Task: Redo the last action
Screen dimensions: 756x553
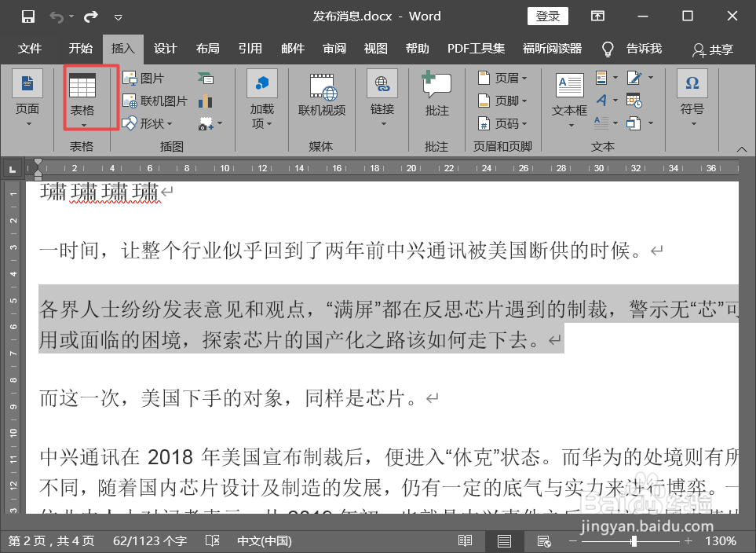Action: click(x=90, y=17)
